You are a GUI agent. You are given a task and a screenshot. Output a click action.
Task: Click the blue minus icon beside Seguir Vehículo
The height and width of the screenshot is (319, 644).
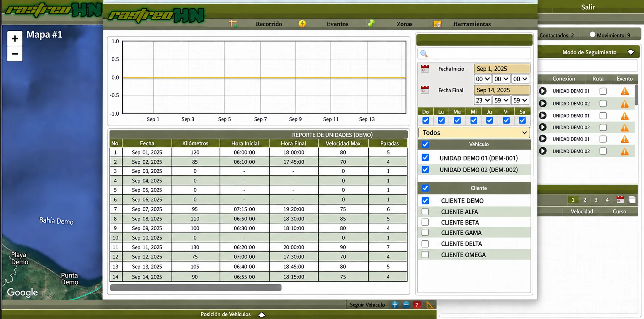406,305
